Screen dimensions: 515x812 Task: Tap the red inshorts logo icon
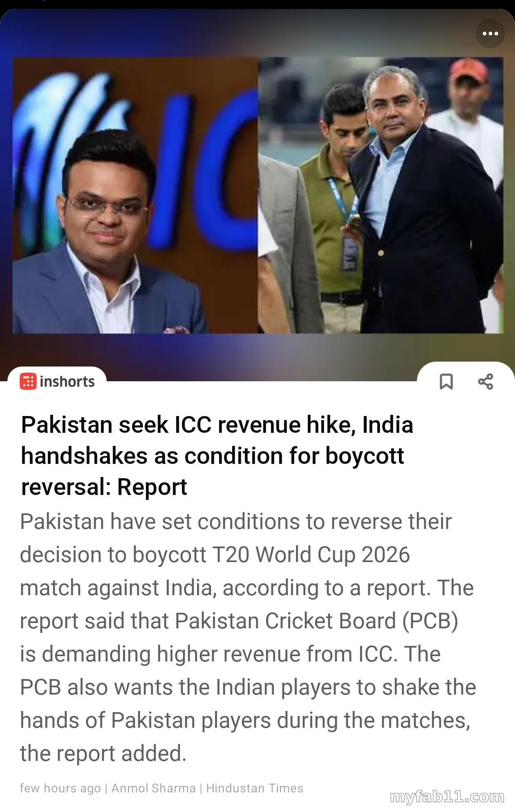(28, 381)
